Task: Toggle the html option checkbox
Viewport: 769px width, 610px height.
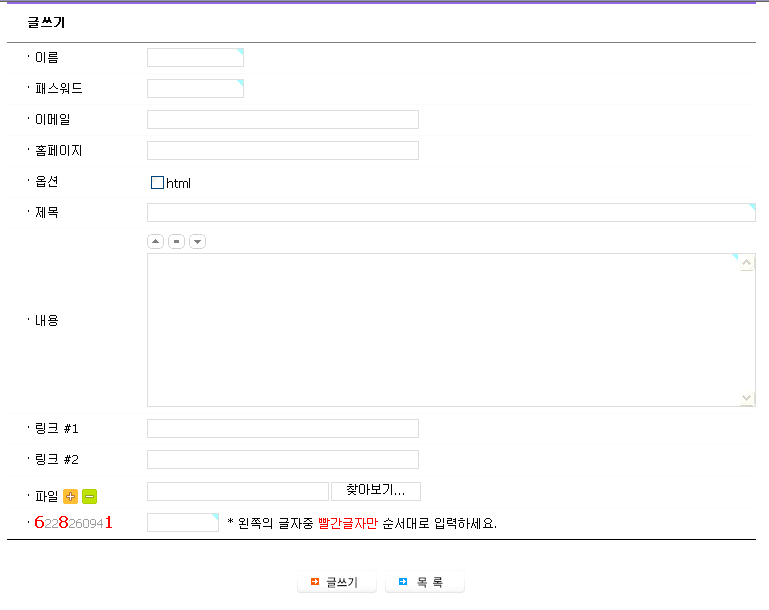Action: 157,183
